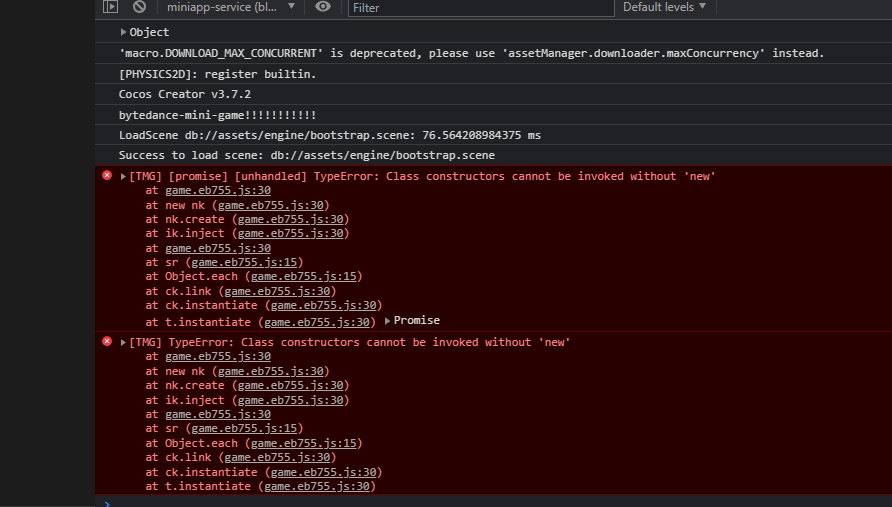Open the nk.create source link in the [promise] error
Screen dimensions: 892x507
pyautogui.click(x=291, y=219)
